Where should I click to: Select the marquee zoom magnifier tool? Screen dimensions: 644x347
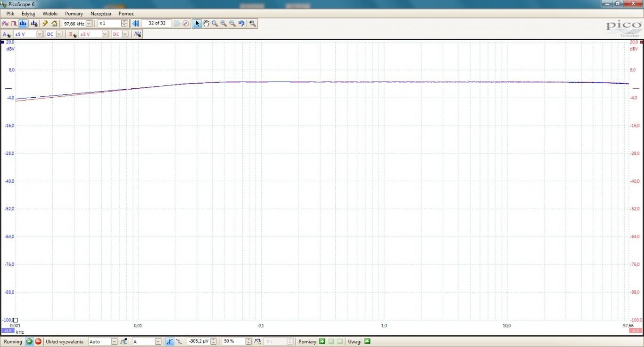click(215, 23)
